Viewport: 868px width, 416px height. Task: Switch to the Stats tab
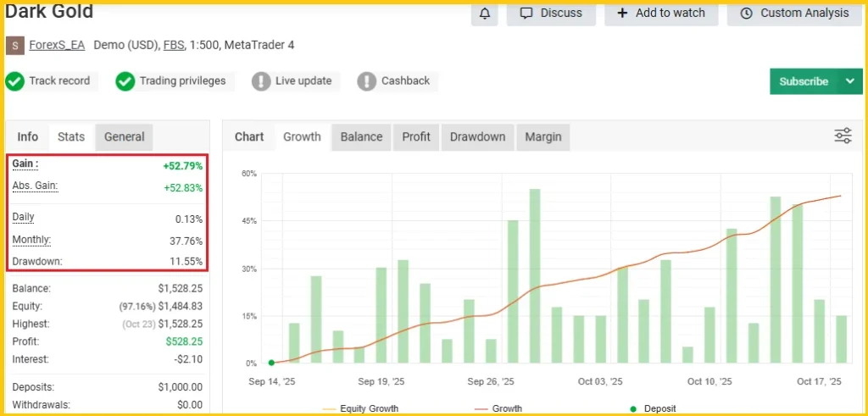point(71,137)
